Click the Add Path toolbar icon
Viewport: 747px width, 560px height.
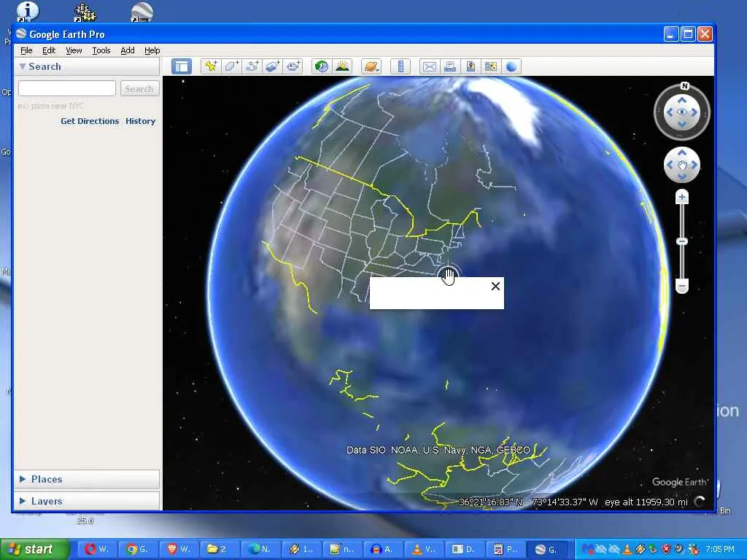pos(252,66)
